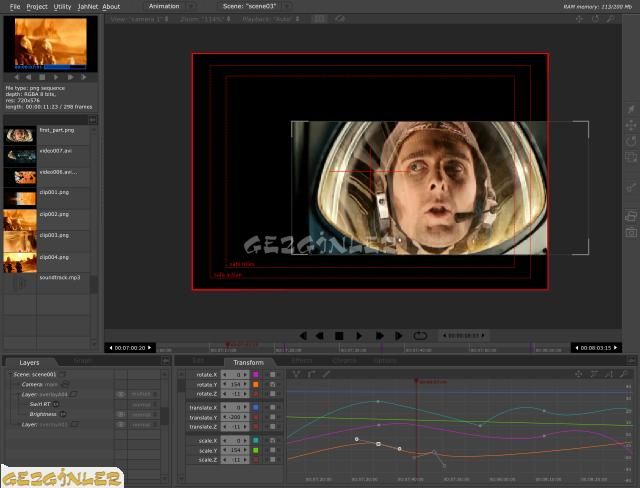
Task: Click the viewport rotate icon at top right
Action: point(595,19)
